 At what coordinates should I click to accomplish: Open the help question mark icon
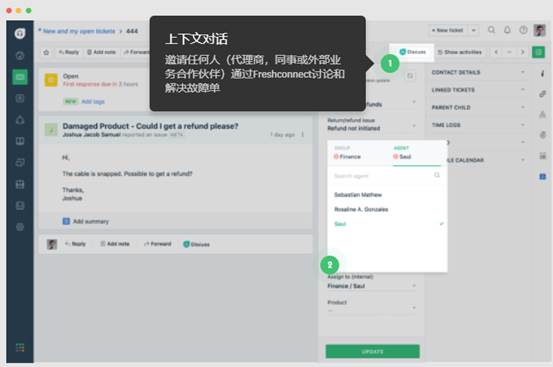(x=523, y=30)
